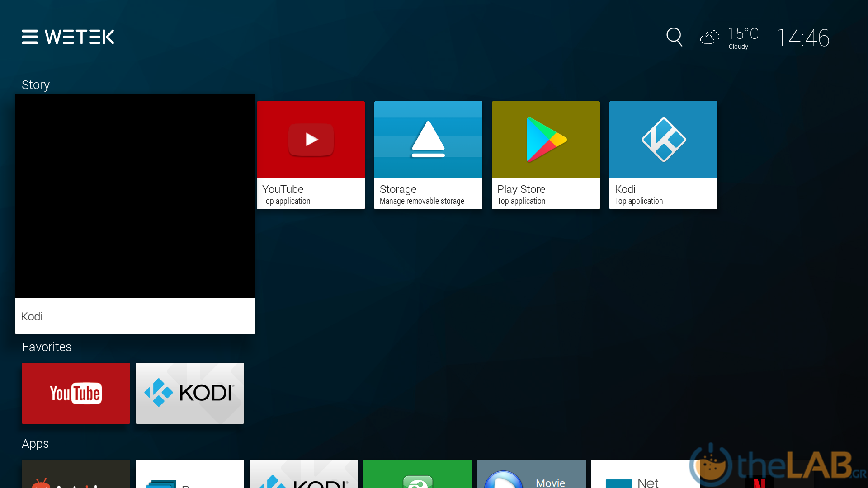Screen dimensions: 868x488
Task: Click the Favorites section heading
Action: pos(47,347)
